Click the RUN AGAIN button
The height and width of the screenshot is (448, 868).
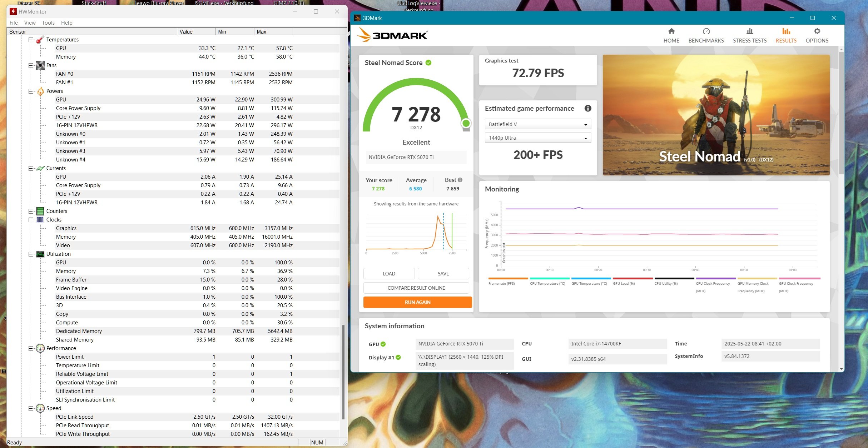[x=417, y=302]
